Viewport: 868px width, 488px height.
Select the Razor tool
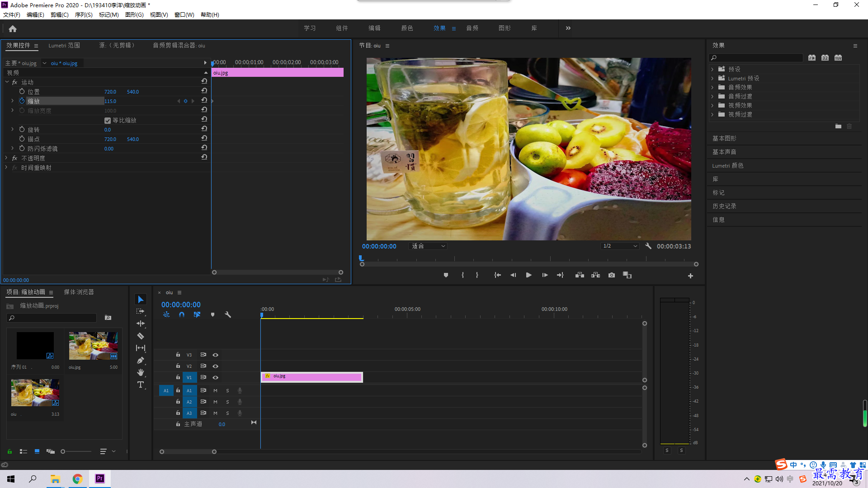click(141, 336)
